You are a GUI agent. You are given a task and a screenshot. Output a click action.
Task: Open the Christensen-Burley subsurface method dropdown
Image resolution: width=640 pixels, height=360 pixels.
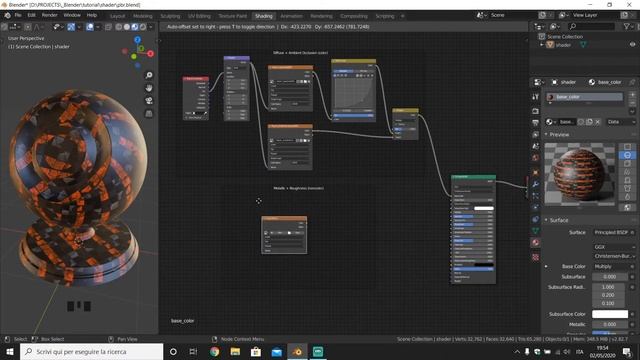[614, 256]
